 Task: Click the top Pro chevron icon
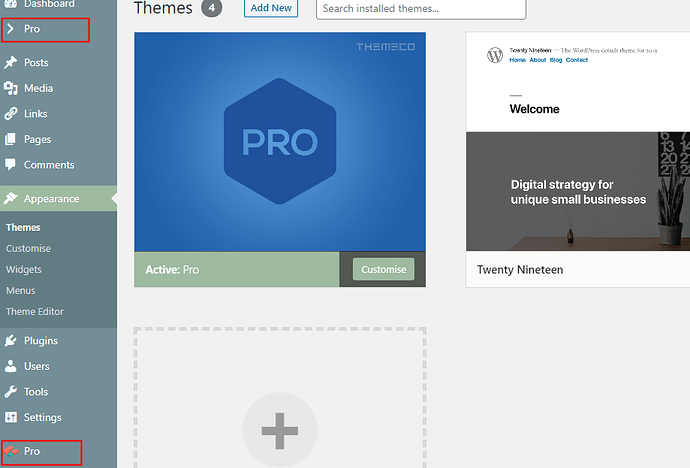click(11, 29)
